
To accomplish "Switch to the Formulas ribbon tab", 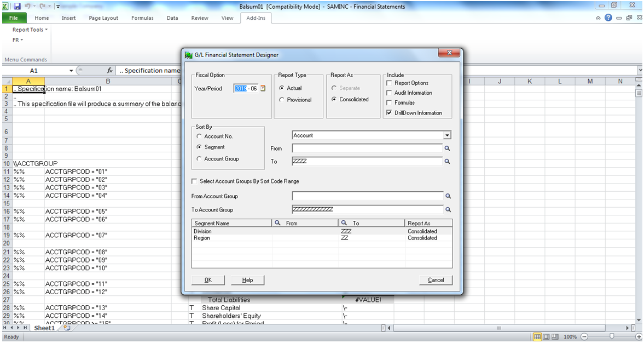I will [x=142, y=18].
